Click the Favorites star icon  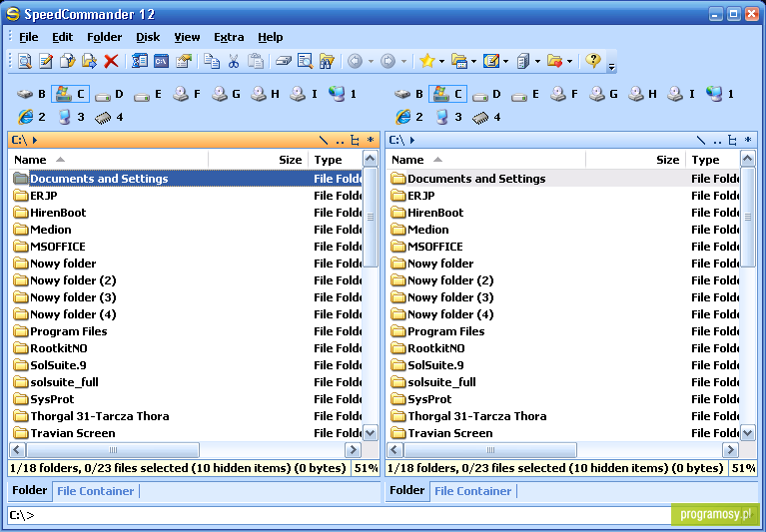point(427,61)
